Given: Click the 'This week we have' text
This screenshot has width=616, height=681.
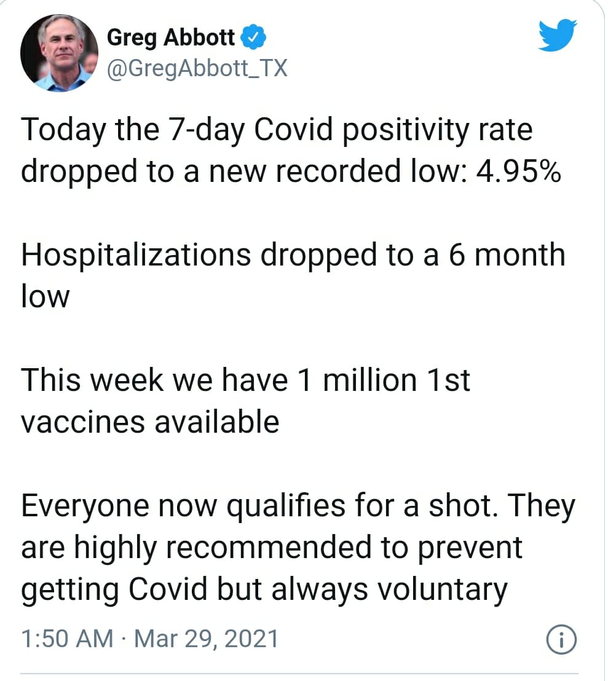Looking at the screenshot, I should (154, 380).
